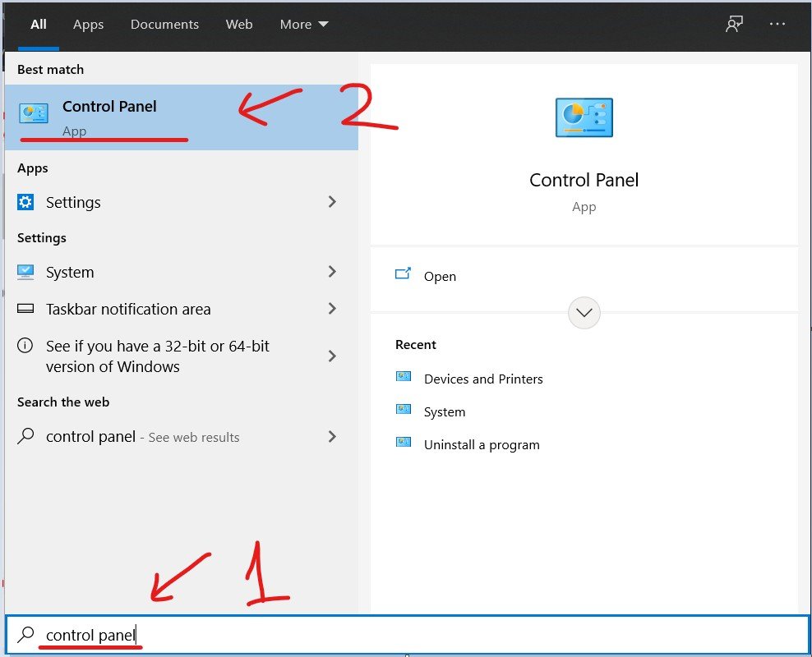Click the large Control Panel icon in preview pane
The image size is (812, 657).
(x=584, y=117)
